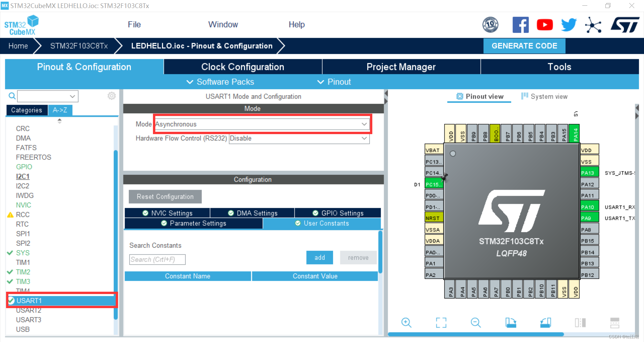644x342 pixels.
Task: Select pin PC15 on the chip
Action: pos(434,184)
